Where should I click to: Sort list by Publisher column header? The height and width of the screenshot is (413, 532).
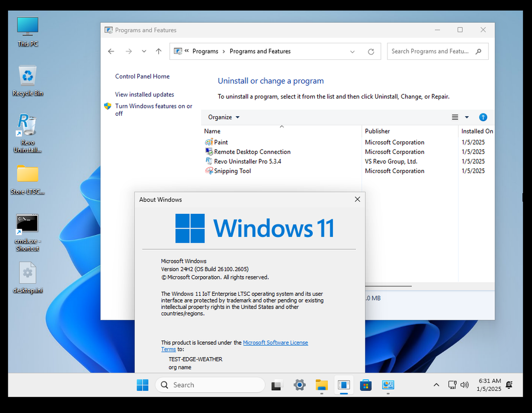(410, 131)
